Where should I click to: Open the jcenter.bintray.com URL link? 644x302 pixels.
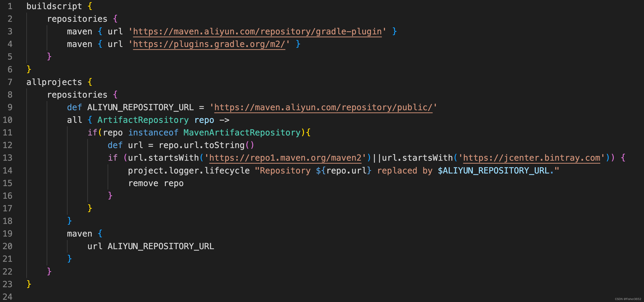(531, 158)
